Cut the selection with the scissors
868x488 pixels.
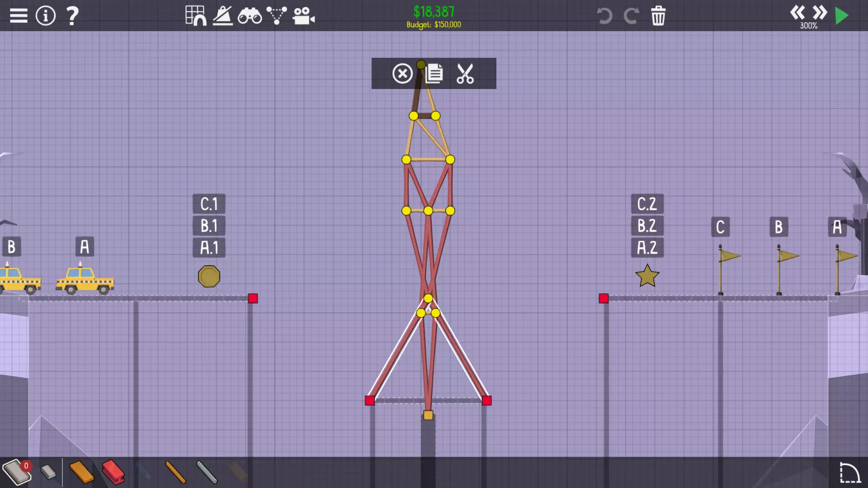(465, 74)
